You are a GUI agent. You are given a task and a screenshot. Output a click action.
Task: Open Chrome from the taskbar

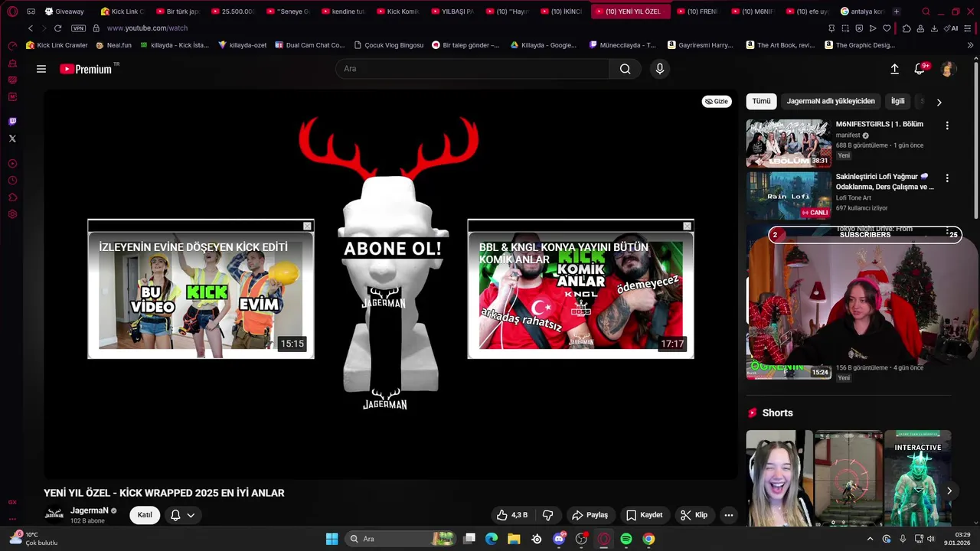click(x=648, y=539)
